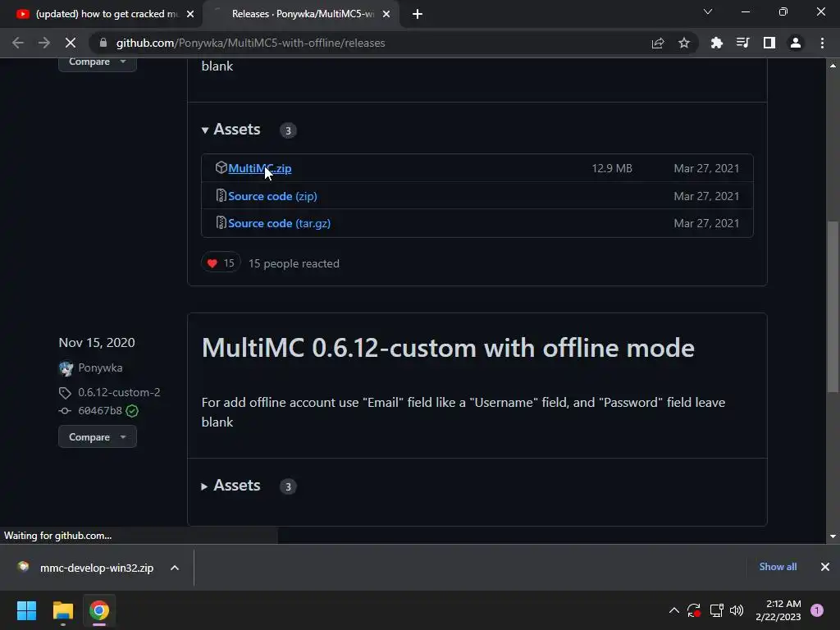Click the sync status tray icon
840x630 pixels.
click(x=694, y=610)
